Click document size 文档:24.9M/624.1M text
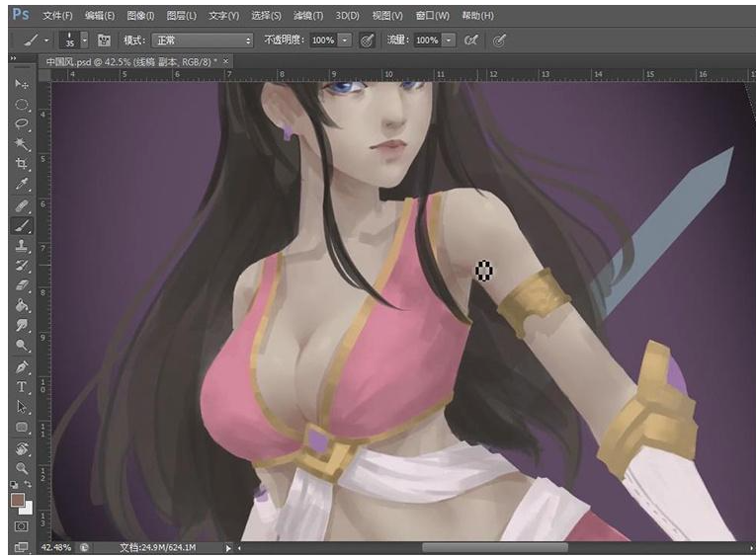Image resolution: width=756 pixels, height=558 pixels. pos(158,547)
